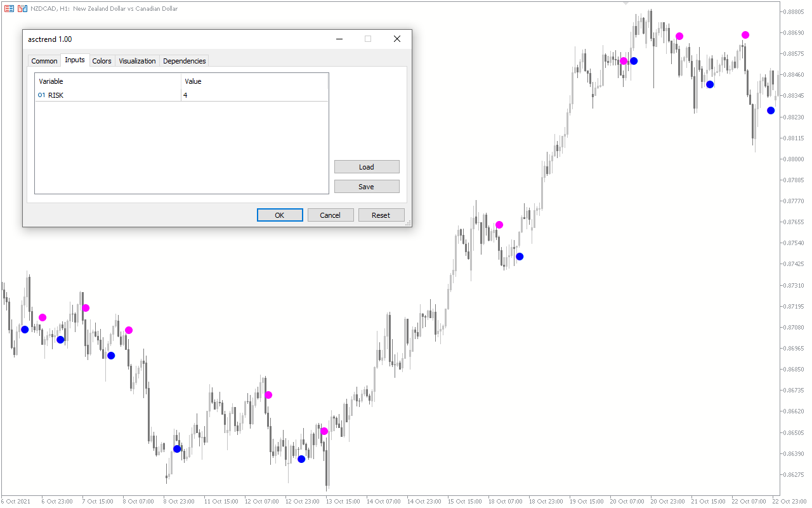Click the 0.88805 price label

click(x=795, y=11)
